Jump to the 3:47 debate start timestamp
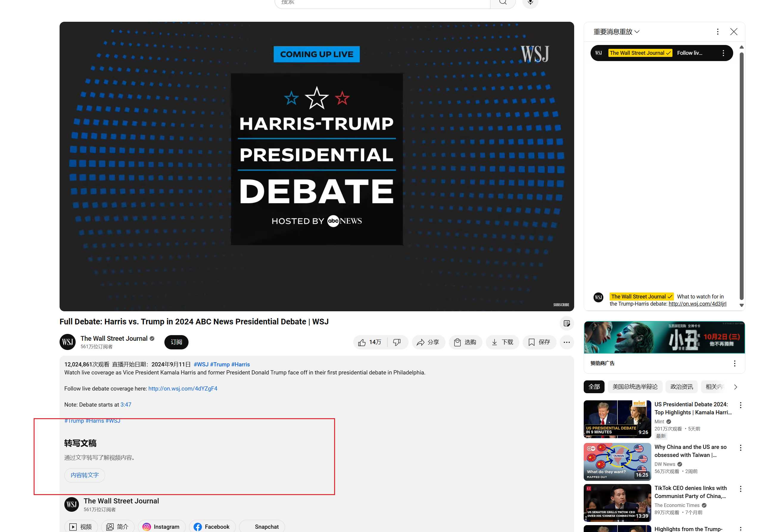 126,405
